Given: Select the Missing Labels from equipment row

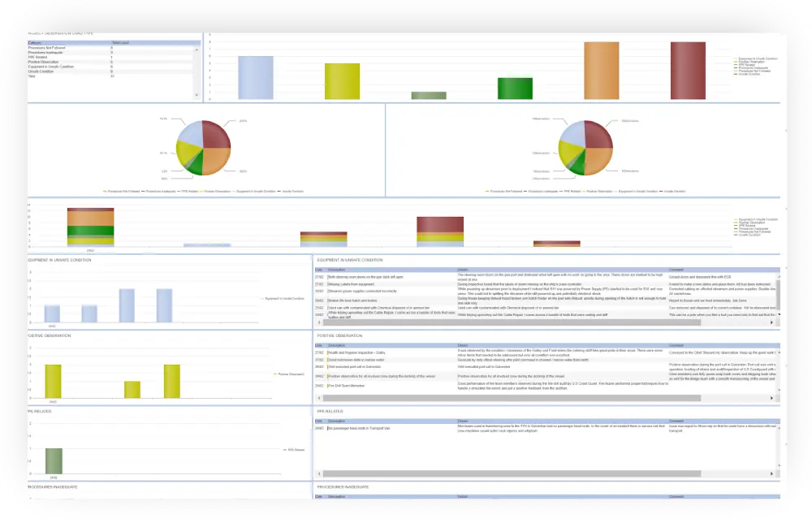Looking at the screenshot, I should (x=545, y=284).
